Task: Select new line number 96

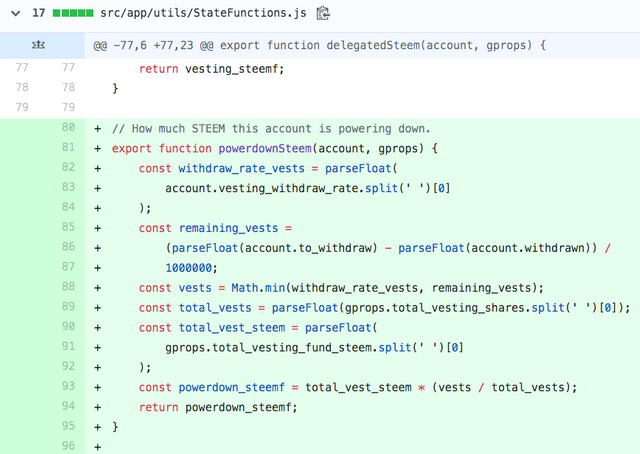Action: tap(69, 445)
